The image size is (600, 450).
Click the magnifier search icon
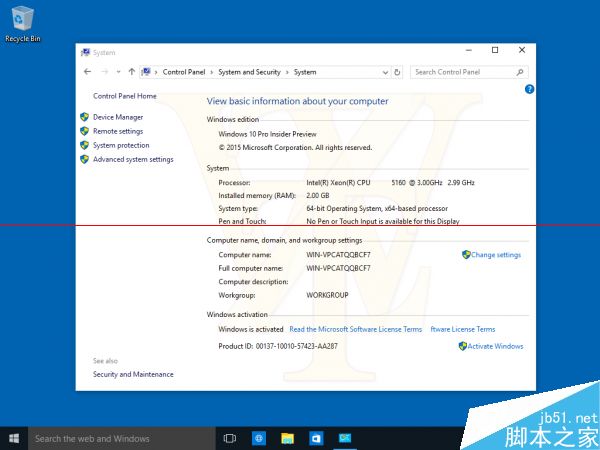coord(520,72)
